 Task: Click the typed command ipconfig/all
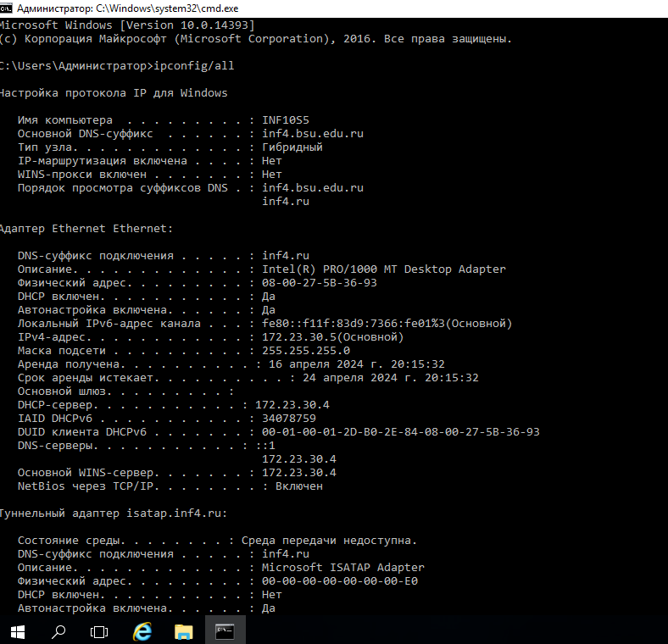[x=194, y=66]
